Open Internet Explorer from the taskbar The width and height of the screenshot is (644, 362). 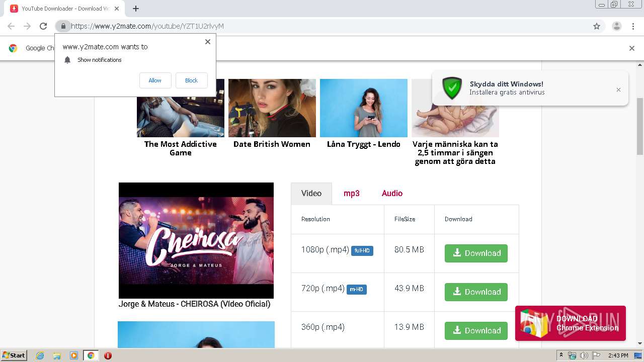coord(40,355)
